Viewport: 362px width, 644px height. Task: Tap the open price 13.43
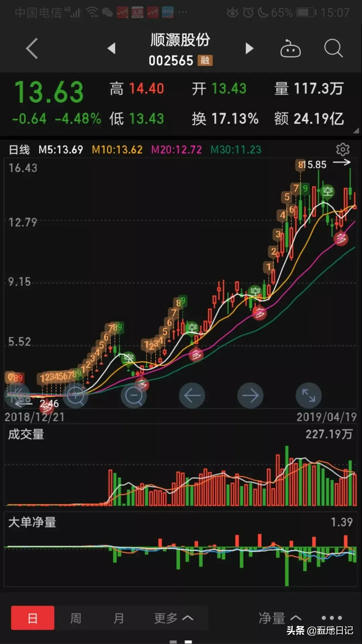tap(229, 89)
